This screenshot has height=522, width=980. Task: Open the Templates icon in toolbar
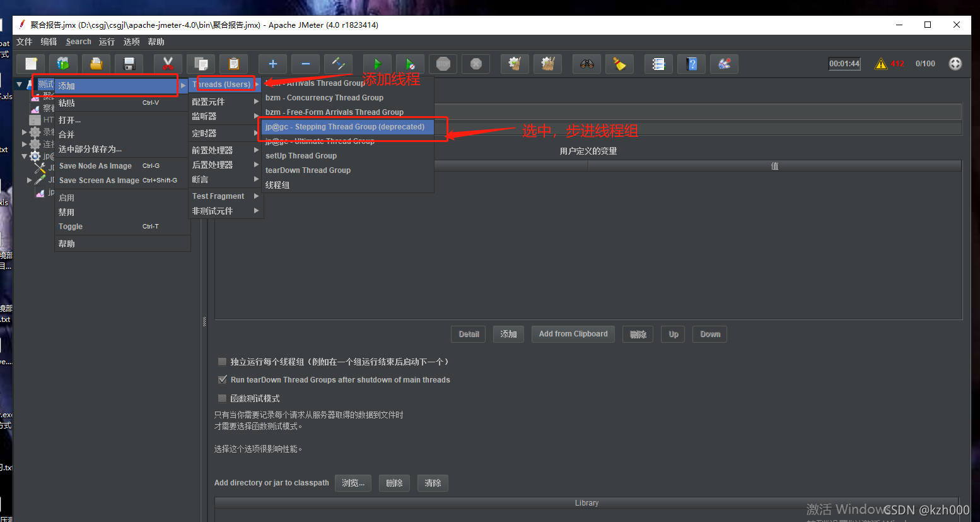(63, 64)
